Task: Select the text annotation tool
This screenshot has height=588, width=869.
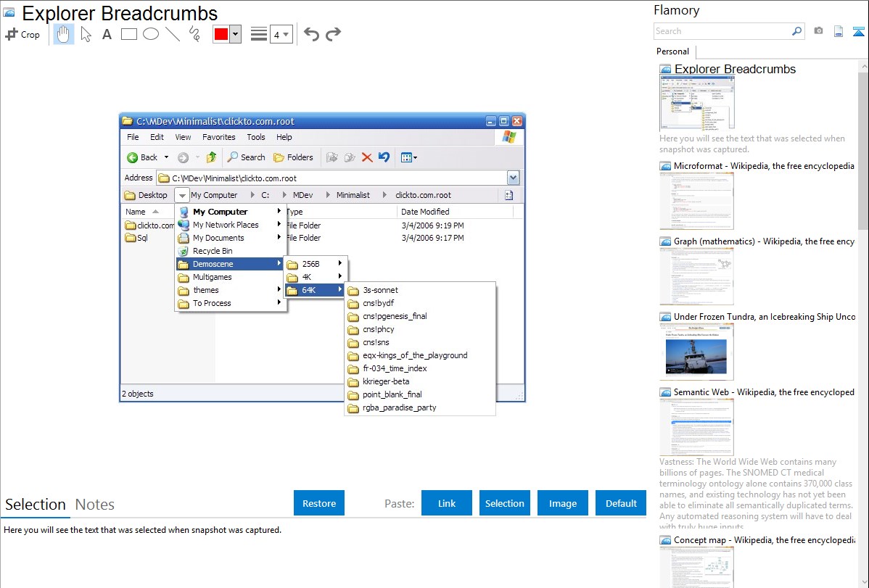Action: tap(107, 34)
